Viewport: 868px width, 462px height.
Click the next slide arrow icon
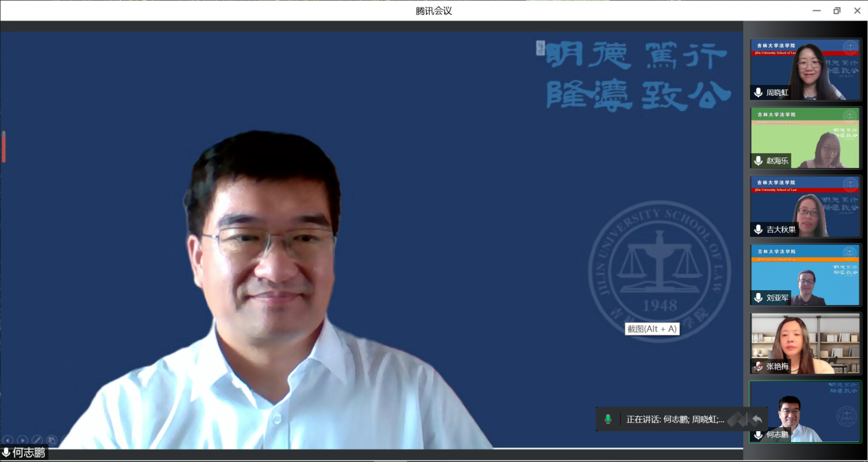[x=22, y=440]
